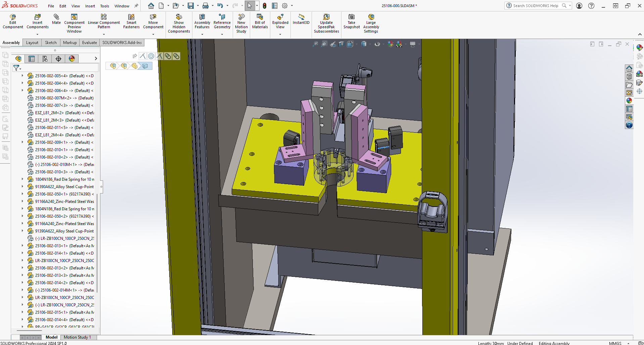The width and height of the screenshot is (644, 345).
Task: Expand 25106-002-009<1> tree node
Action: pos(22,142)
